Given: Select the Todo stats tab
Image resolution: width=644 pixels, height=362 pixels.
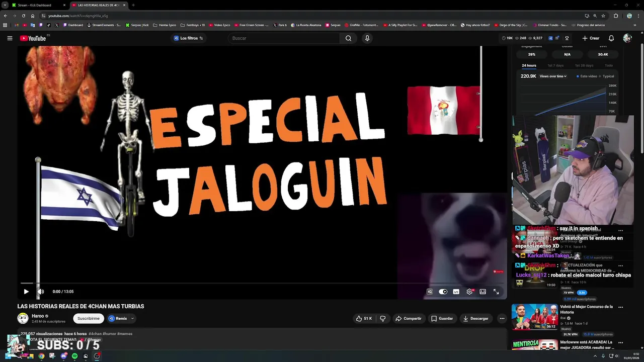Looking at the screenshot, I should point(609,65).
